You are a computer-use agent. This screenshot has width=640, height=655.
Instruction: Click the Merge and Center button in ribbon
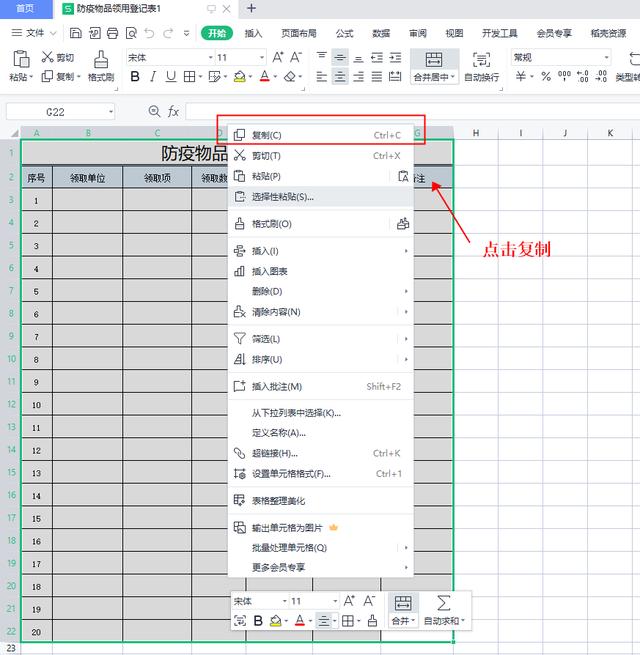pyautogui.click(x=434, y=67)
